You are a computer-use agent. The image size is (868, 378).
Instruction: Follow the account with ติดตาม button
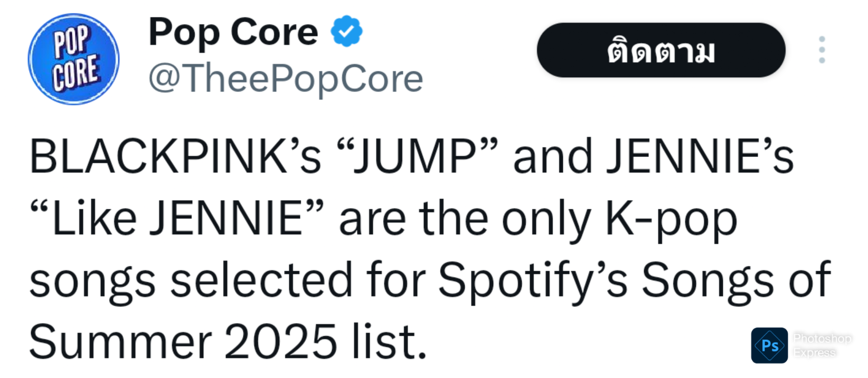pyautogui.click(x=661, y=50)
